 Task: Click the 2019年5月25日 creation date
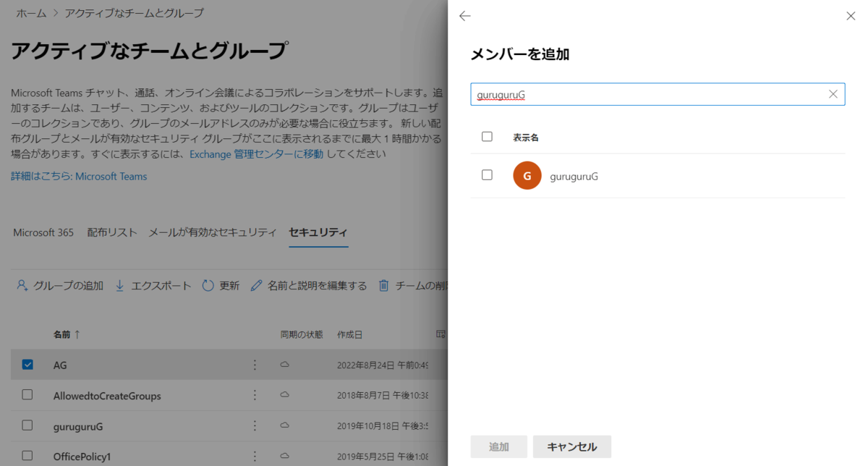[x=383, y=457]
